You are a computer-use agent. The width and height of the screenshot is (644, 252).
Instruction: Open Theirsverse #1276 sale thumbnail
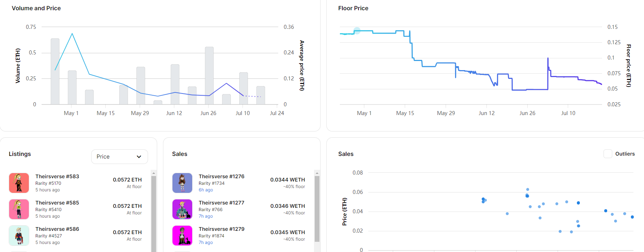182,183
